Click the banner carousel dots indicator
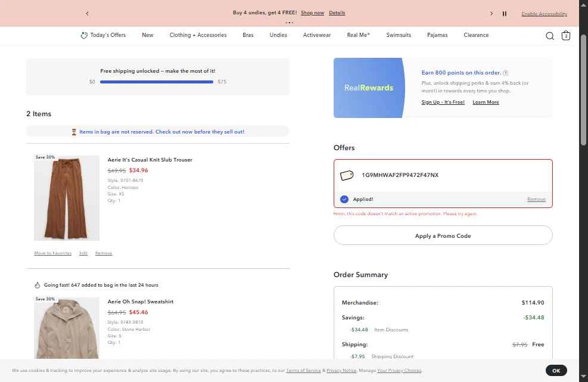Screen dimensions: 588x382 click(x=289, y=23)
